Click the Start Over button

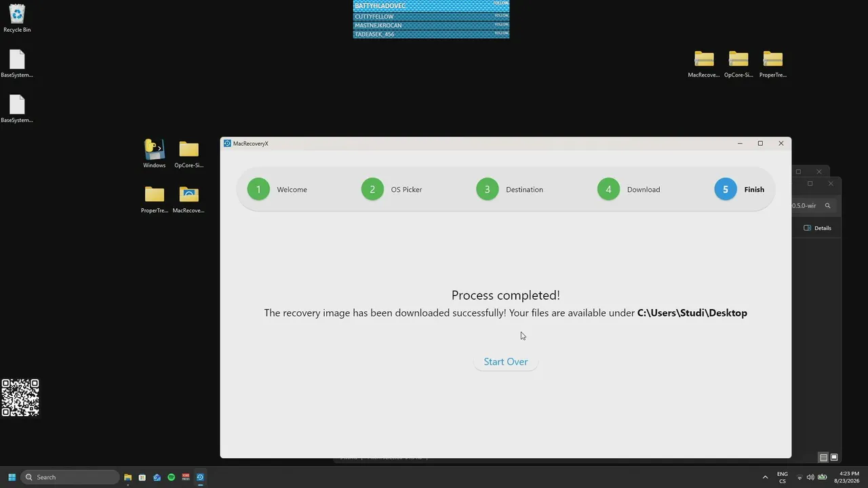click(x=505, y=362)
